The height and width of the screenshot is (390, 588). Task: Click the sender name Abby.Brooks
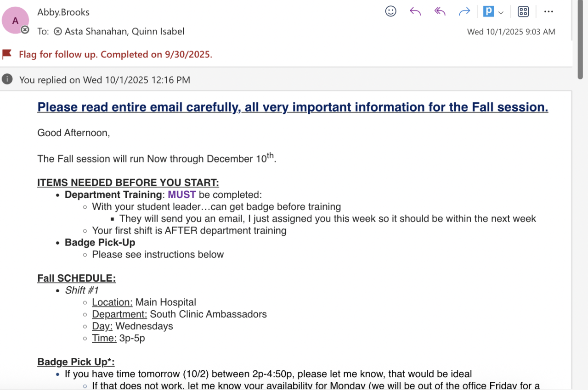[x=63, y=12]
